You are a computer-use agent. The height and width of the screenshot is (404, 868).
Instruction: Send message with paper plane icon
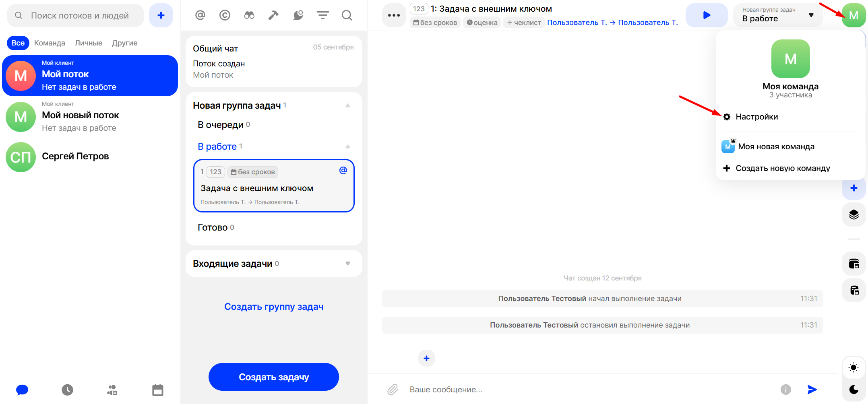[x=812, y=389]
